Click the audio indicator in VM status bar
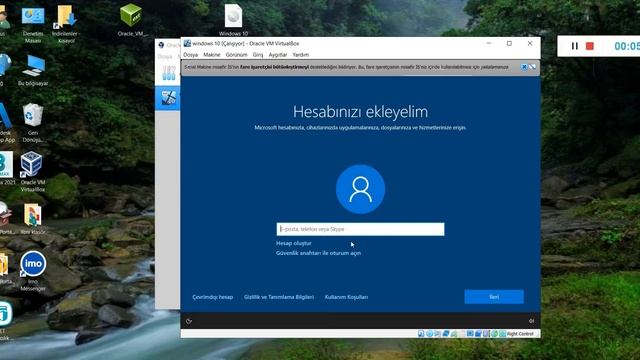This screenshot has width=640, height=360. click(x=438, y=333)
